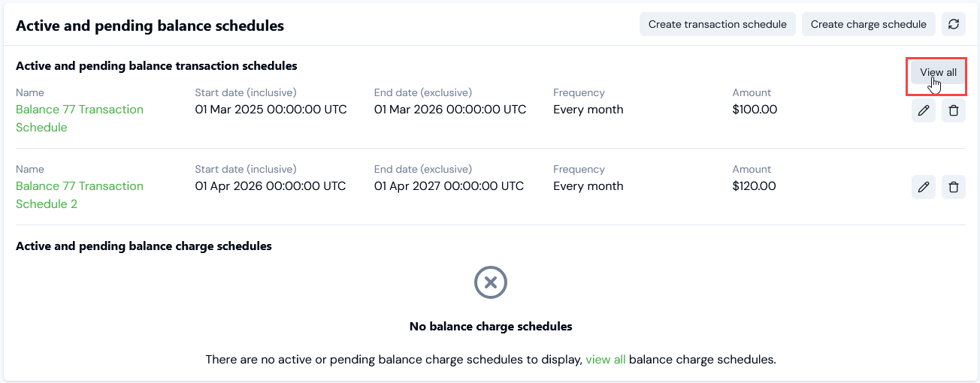Follow the green view all charge schedules link
The width and height of the screenshot is (980, 383).
606,360
